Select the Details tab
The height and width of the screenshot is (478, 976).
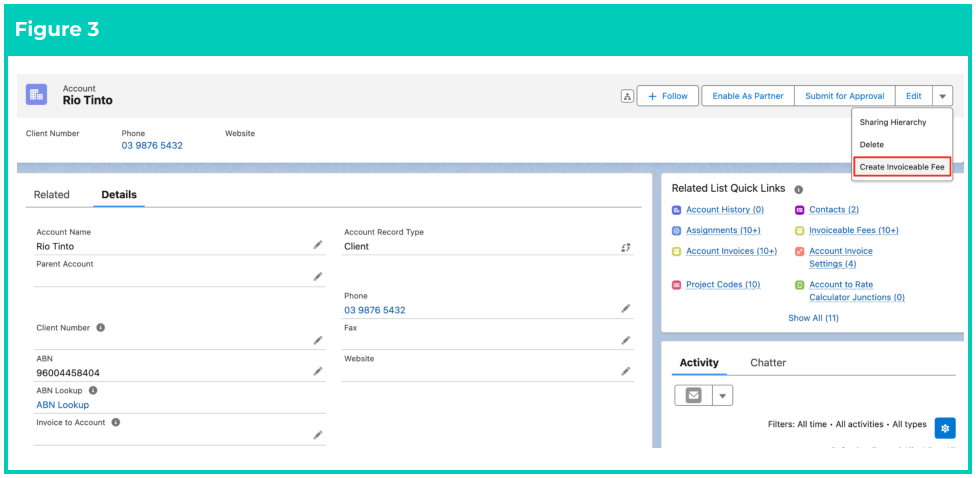pos(119,194)
